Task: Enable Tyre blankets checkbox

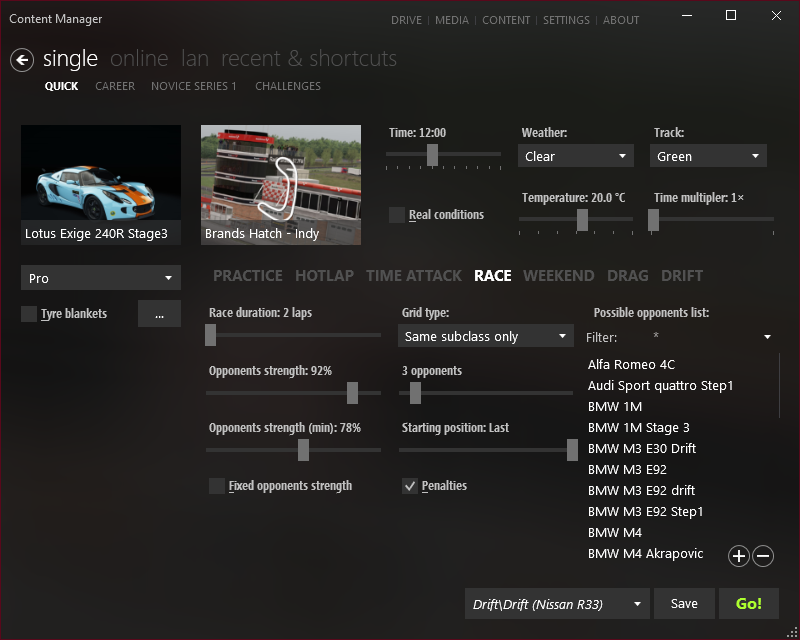Action: point(29,313)
